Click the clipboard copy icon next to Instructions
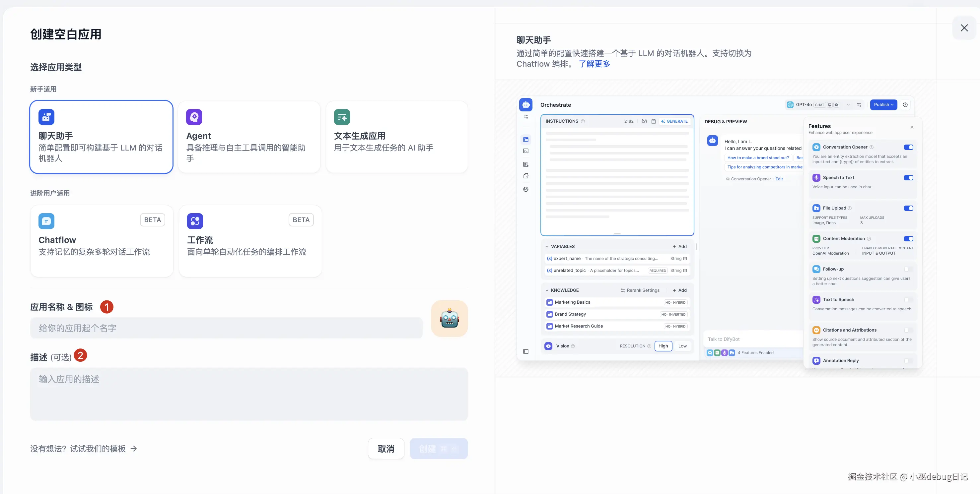The height and width of the screenshot is (494, 980). 654,121
